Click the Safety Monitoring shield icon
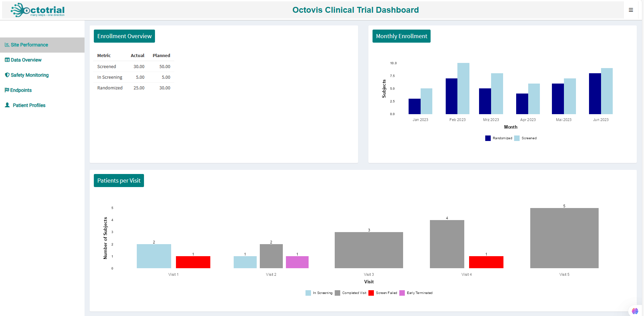 (x=7, y=75)
